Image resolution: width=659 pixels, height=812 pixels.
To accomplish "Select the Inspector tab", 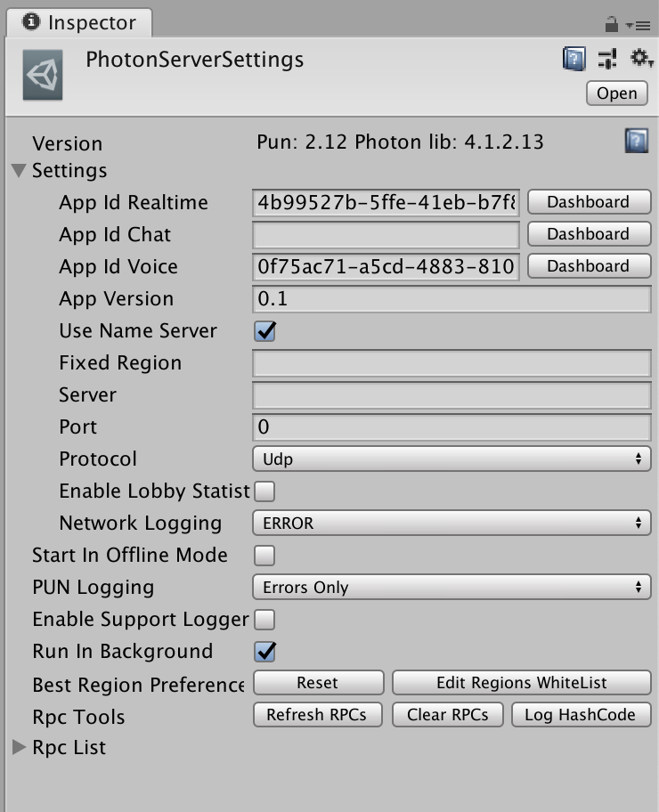I will pos(79,23).
